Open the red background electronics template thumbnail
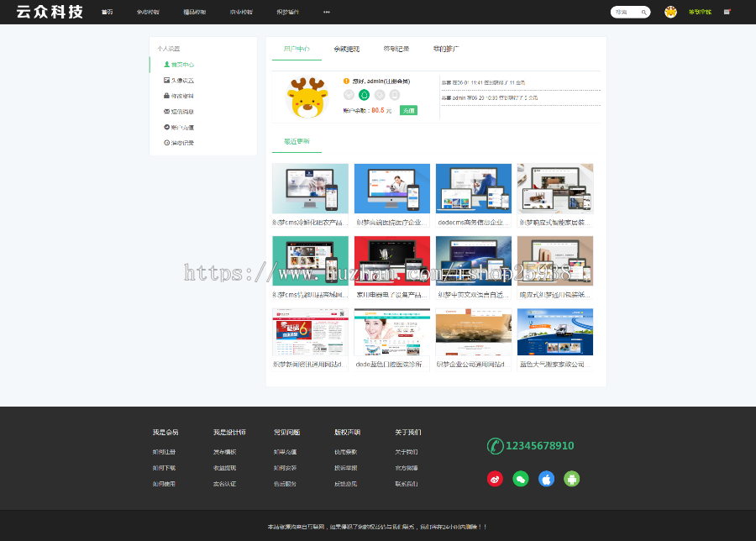 392,261
